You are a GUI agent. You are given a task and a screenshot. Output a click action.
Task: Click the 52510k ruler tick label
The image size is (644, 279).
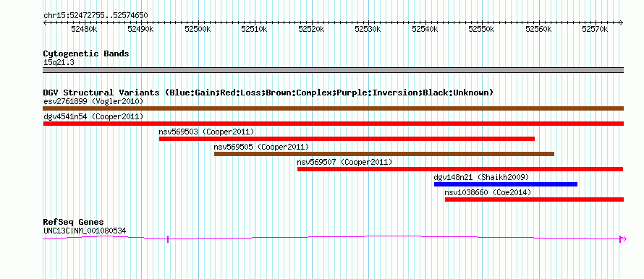pos(254,29)
